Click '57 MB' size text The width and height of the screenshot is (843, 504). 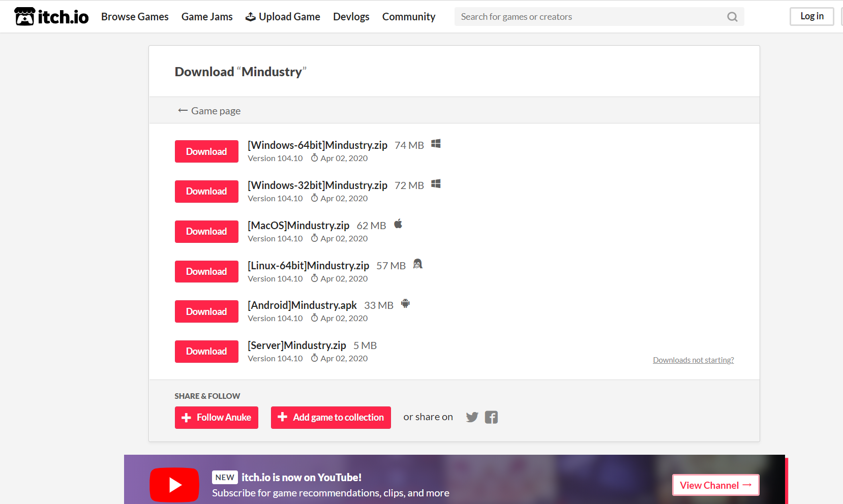[391, 266]
